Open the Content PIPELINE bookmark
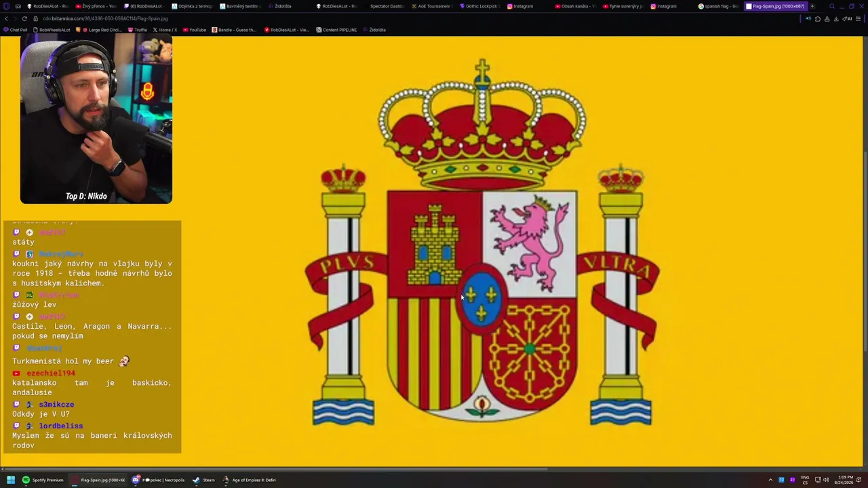Screen dimensions: 868x488 click(336, 30)
